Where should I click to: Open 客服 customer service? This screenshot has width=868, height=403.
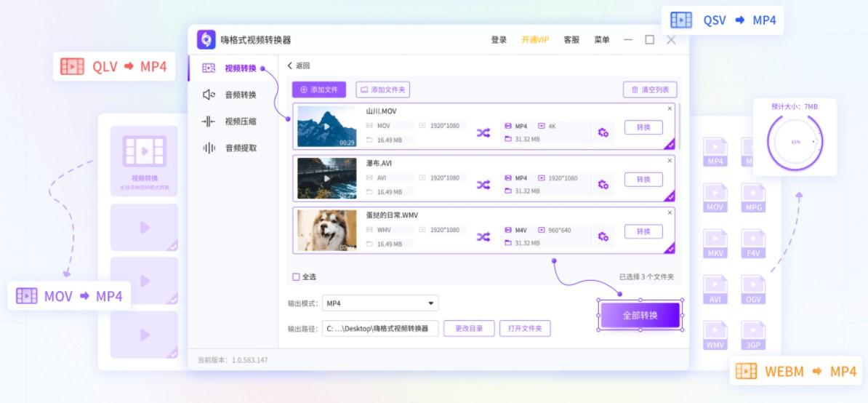571,40
